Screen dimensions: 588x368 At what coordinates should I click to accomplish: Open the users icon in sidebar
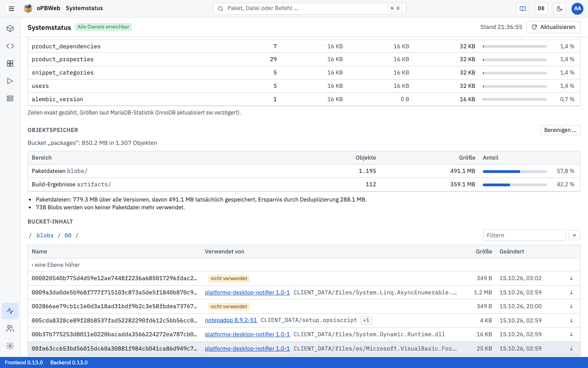tap(10, 328)
